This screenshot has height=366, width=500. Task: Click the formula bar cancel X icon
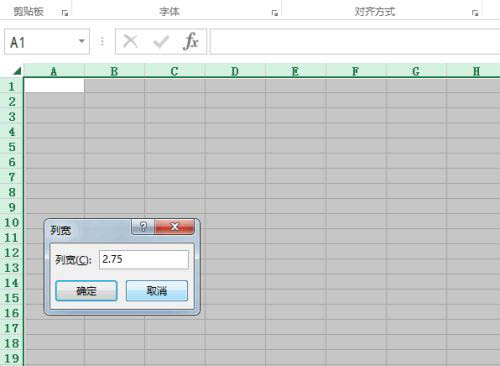click(x=130, y=42)
